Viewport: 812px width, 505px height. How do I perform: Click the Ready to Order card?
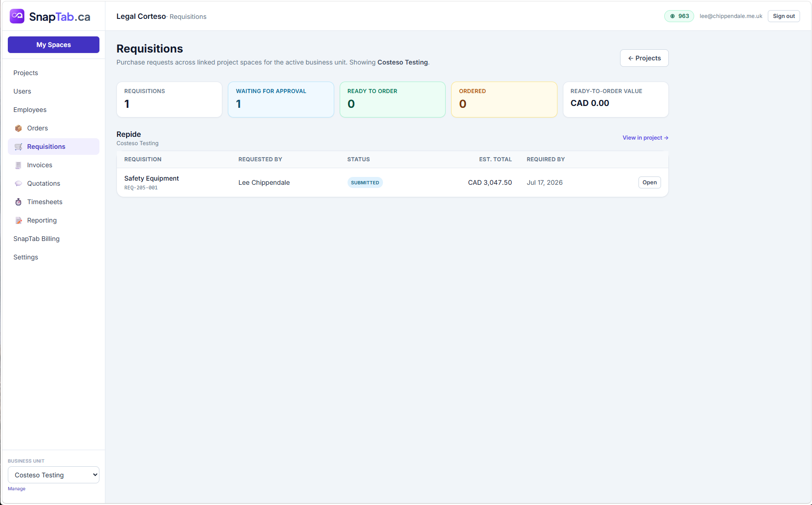[x=392, y=100]
